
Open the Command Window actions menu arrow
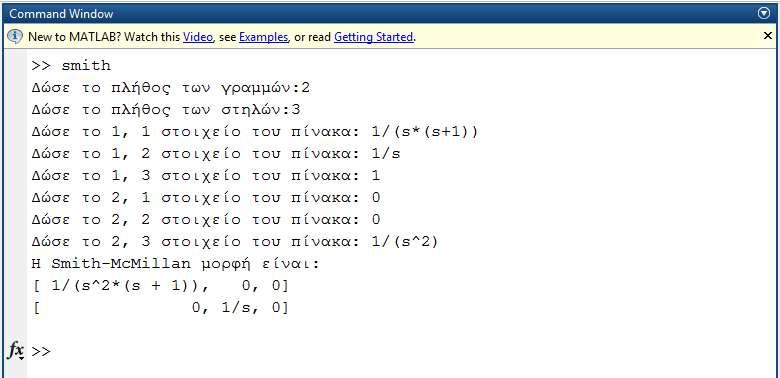click(x=764, y=13)
